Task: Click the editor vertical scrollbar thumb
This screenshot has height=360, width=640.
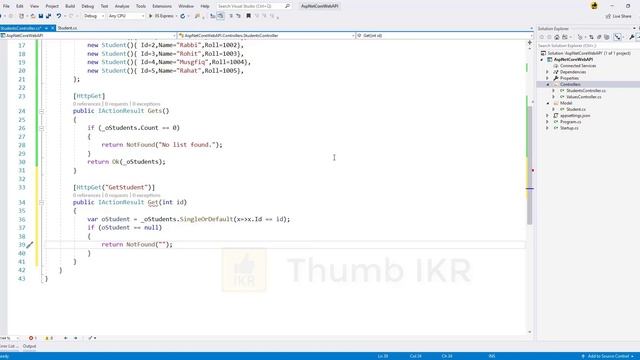Action: pos(529,165)
